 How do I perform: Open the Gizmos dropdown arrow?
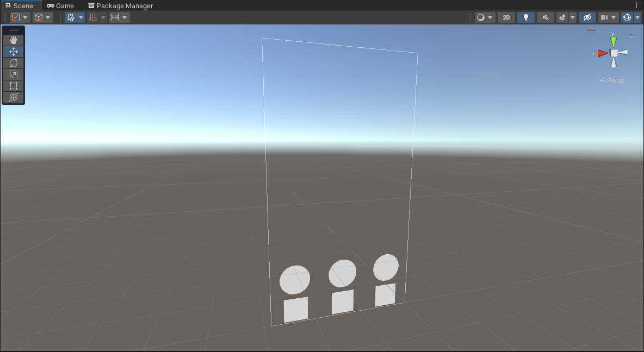[637, 17]
